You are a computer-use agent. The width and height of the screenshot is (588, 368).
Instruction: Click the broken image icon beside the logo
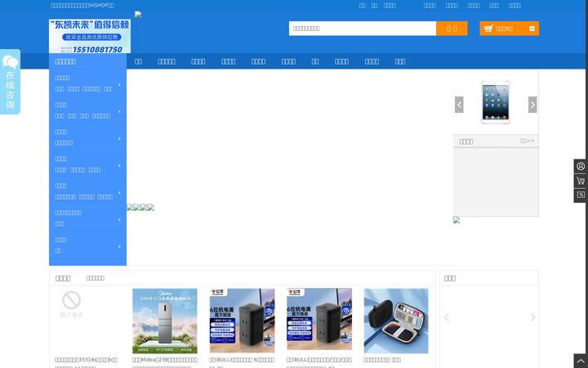click(138, 14)
